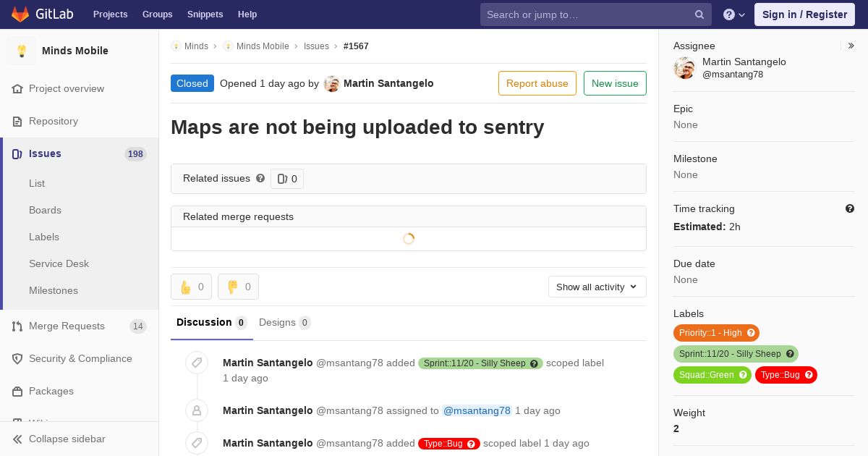Click Sprint::11/20 label in activity feed

(480, 363)
